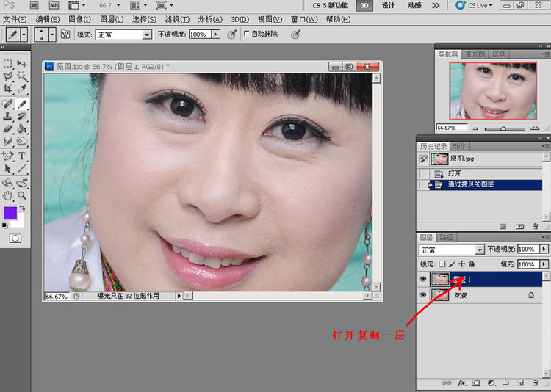Switch to the 路径 tab

(x=446, y=237)
